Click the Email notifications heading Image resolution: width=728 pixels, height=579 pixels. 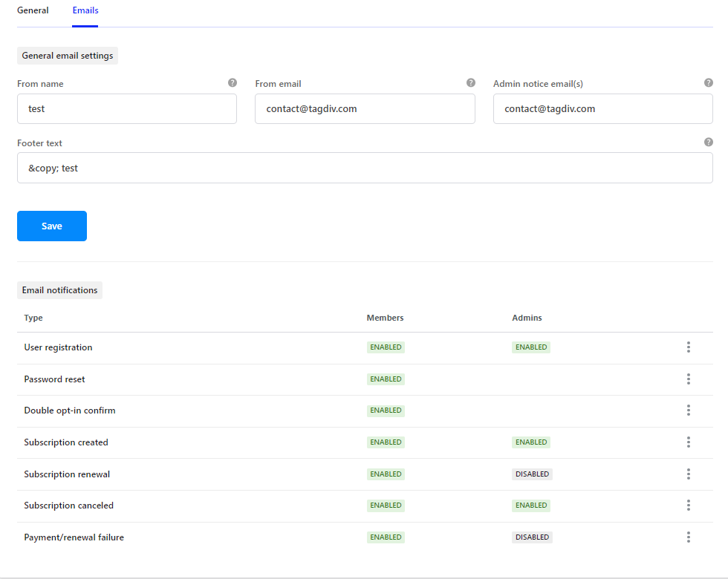[59, 290]
